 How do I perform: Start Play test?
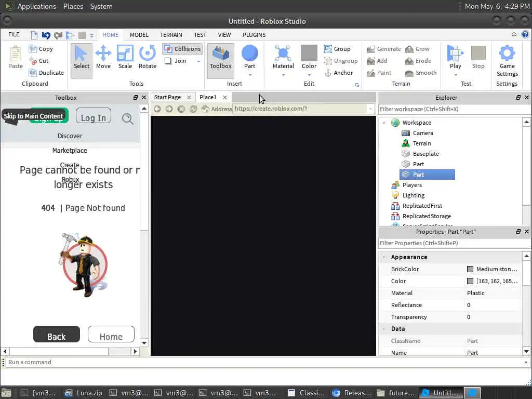(455, 56)
